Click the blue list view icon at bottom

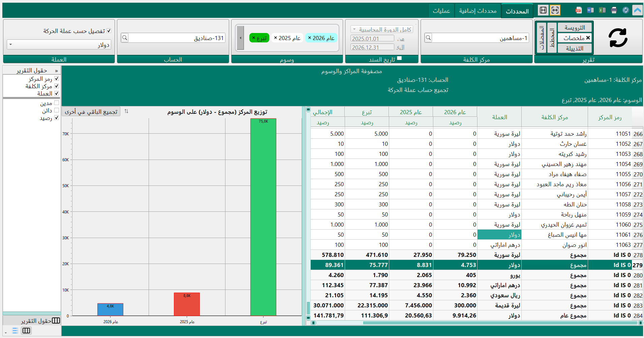(x=15, y=331)
